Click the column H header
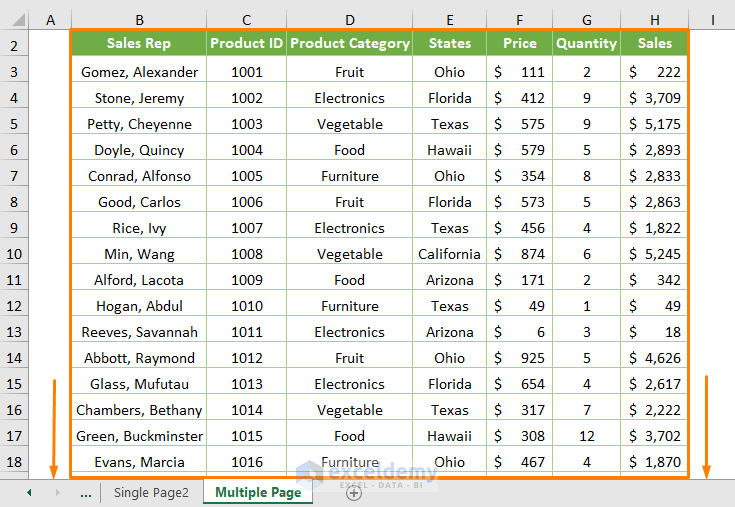Screen dimensions: 735x507 click(x=654, y=19)
